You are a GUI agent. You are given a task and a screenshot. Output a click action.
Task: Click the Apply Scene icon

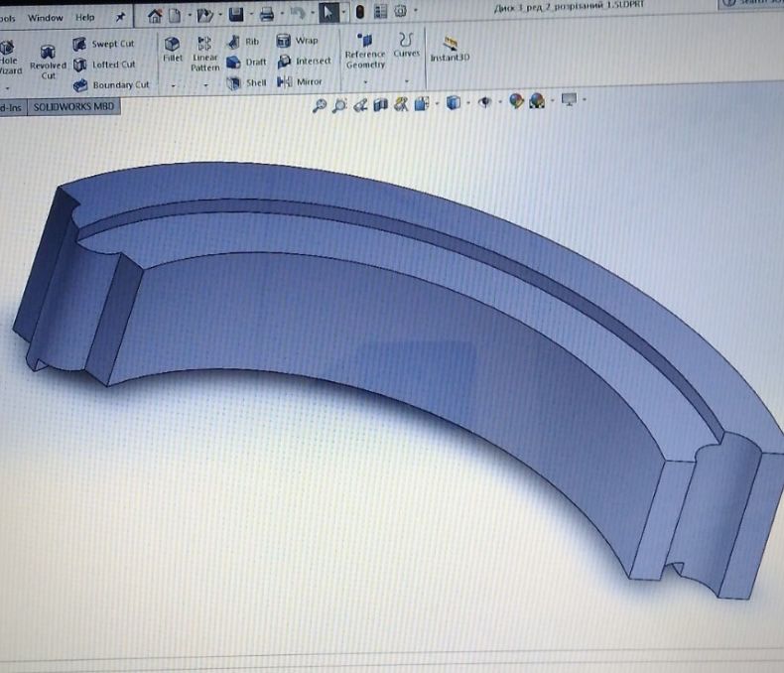(x=537, y=100)
